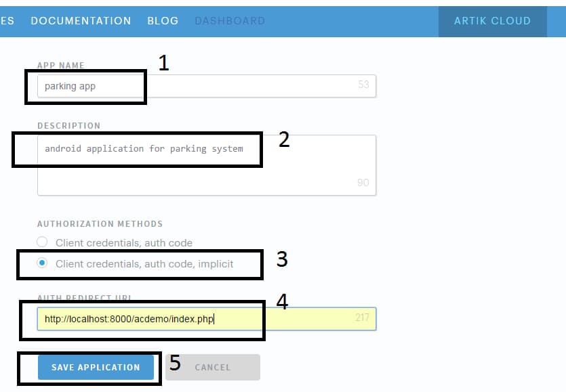
Task: Open the Dashboard nav item
Action: point(230,20)
